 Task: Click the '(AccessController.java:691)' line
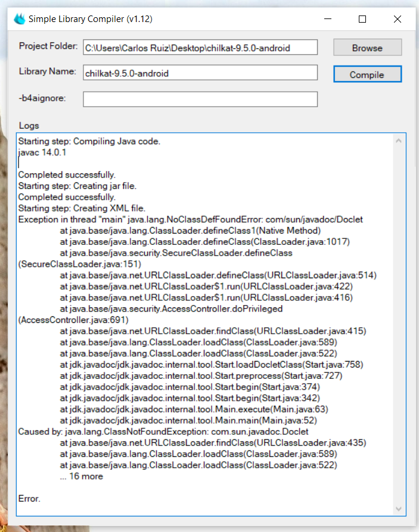pyautogui.click(x=73, y=319)
